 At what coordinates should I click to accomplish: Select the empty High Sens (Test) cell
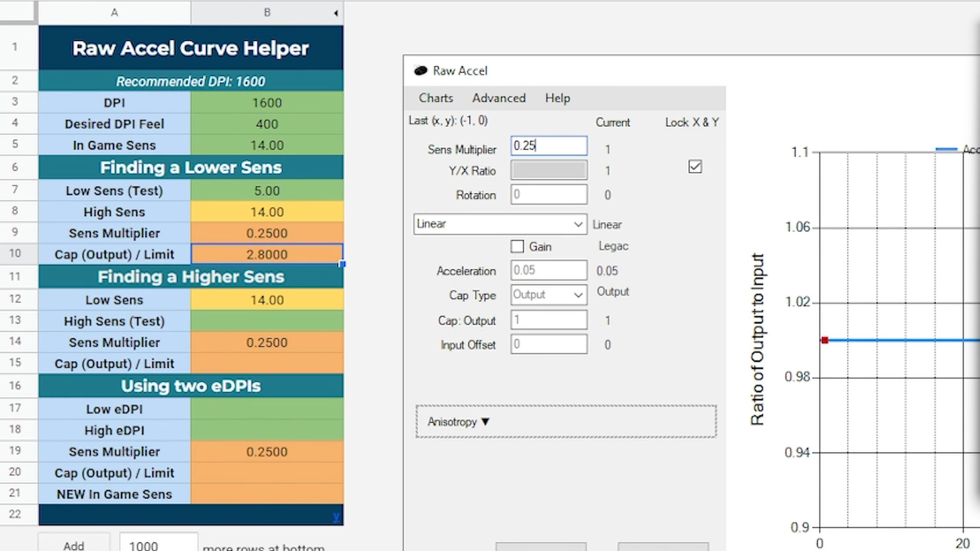point(267,321)
